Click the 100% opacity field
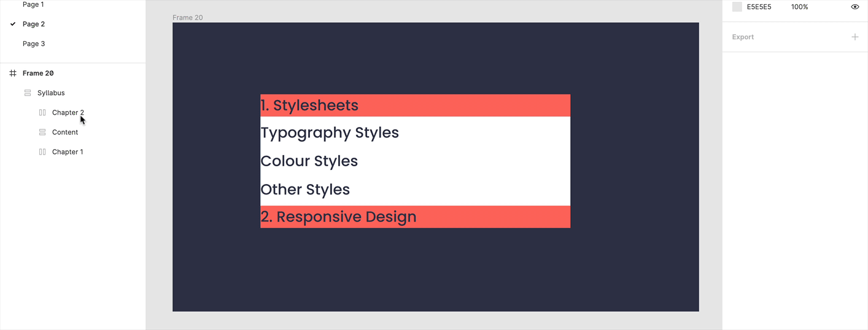868x330 pixels. point(799,7)
